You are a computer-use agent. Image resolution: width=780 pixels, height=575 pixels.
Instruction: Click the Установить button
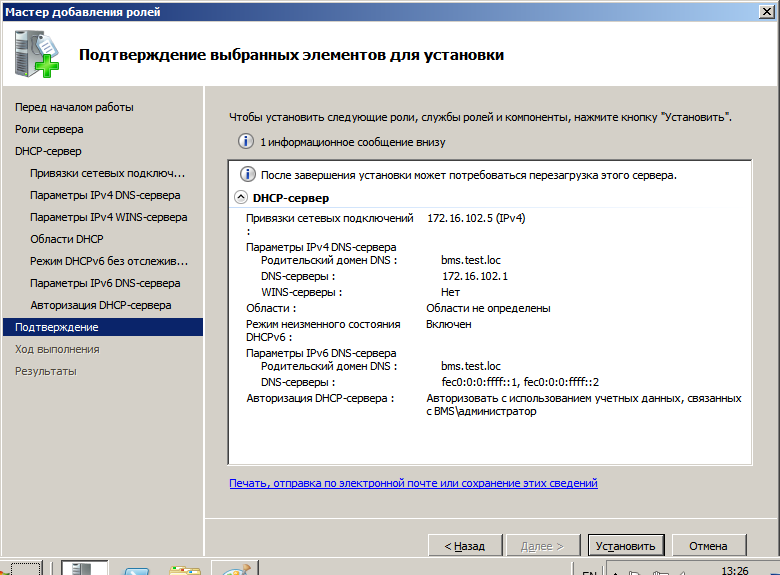(625, 546)
